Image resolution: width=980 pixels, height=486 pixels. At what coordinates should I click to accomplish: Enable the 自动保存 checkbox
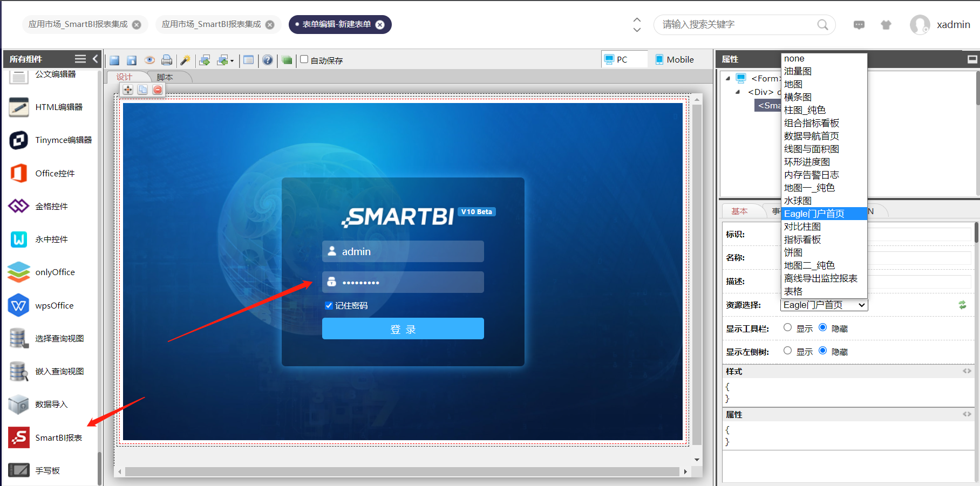(x=304, y=59)
